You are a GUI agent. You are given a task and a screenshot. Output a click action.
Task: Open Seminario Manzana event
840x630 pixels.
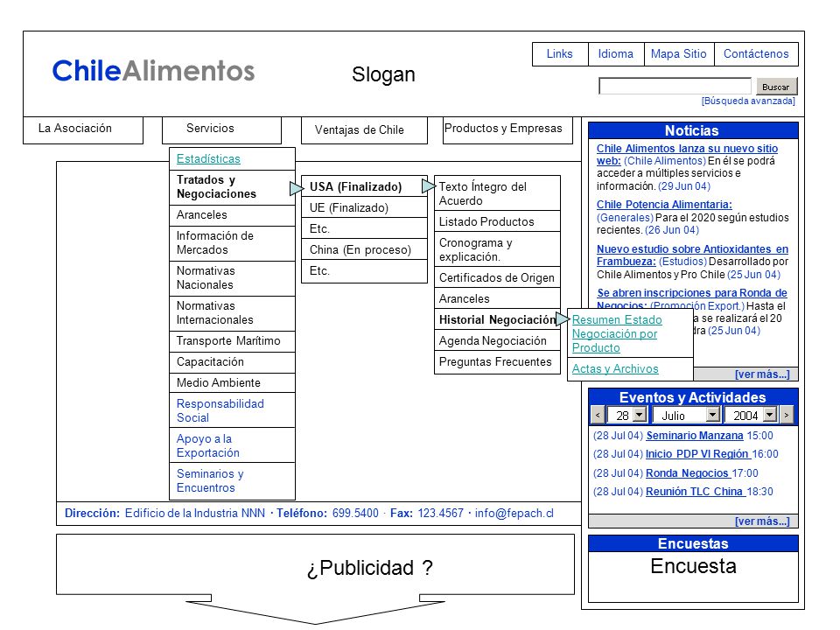pos(694,436)
